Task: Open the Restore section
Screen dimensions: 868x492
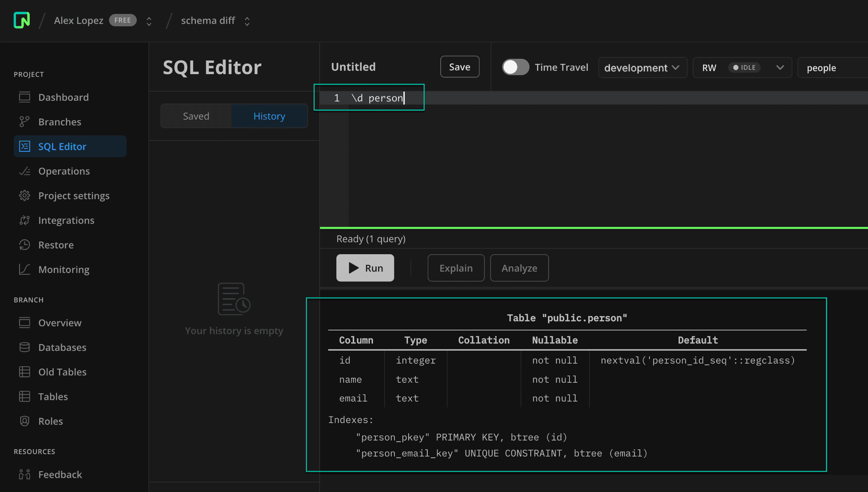Action: pyautogui.click(x=56, y=244)
